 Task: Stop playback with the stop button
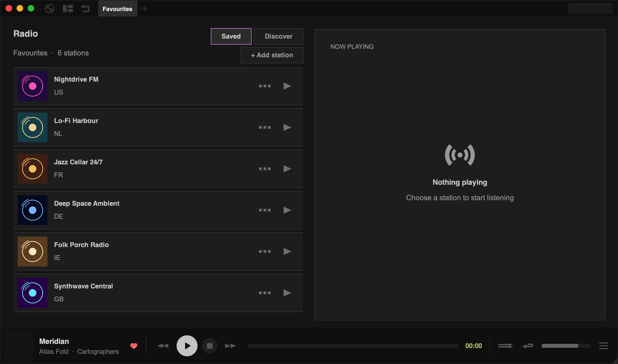[210, 346]
